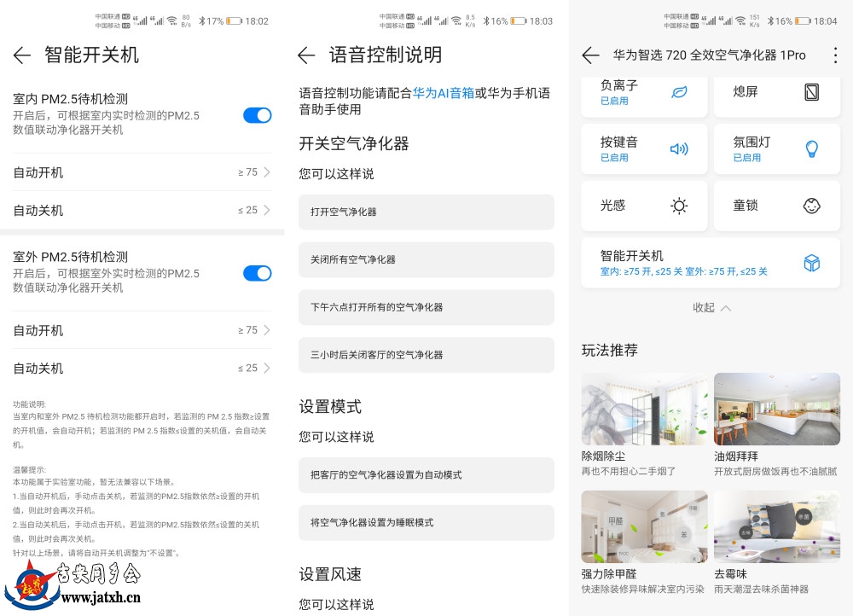Open indoor 自动关机 ≤25 chevron
This screenshot has width=853, height=616.
266,210
